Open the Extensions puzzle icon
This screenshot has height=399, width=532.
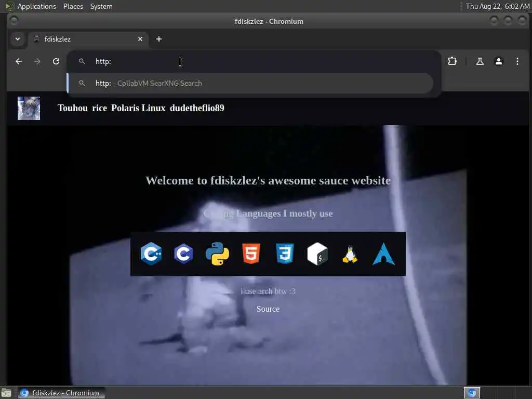point(453,61)
